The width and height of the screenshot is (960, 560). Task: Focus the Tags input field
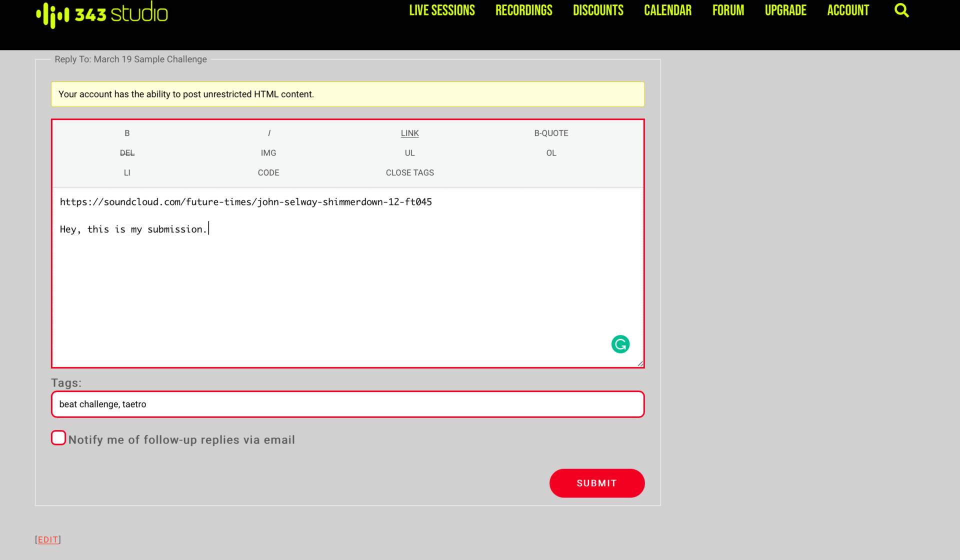click(347, 404)
